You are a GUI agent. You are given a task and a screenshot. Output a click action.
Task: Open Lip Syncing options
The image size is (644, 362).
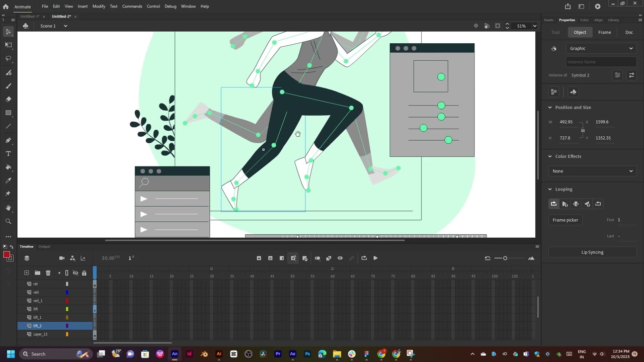click(592, 252)
